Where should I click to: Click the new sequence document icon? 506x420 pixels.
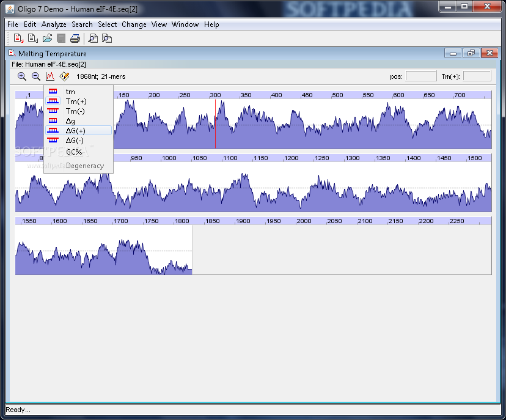19,39
